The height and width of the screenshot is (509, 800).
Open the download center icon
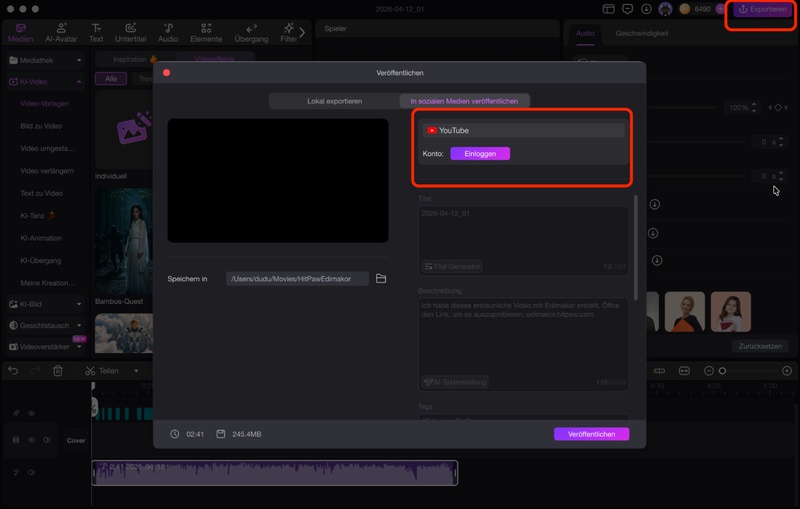click(646, 9)
